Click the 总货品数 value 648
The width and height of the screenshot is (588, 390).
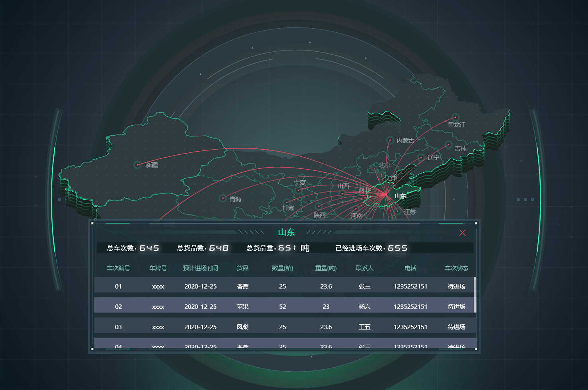(219, 248)
